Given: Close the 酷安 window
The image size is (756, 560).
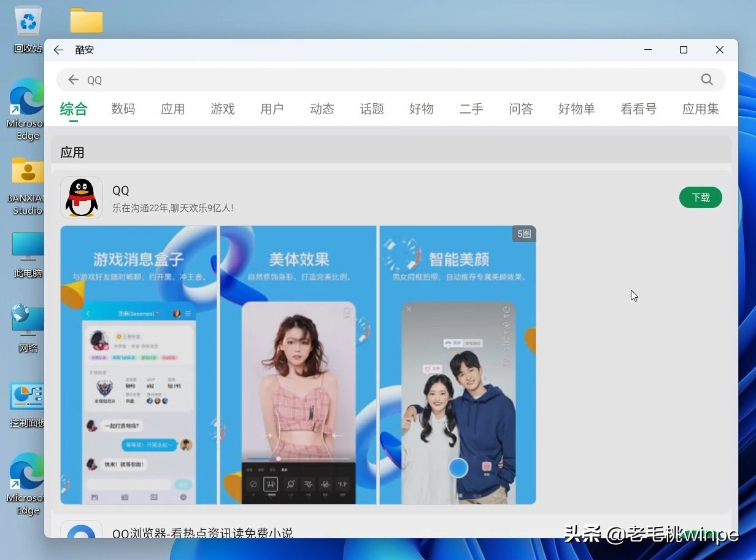Looking at the screenshot, I should [720, 50].
